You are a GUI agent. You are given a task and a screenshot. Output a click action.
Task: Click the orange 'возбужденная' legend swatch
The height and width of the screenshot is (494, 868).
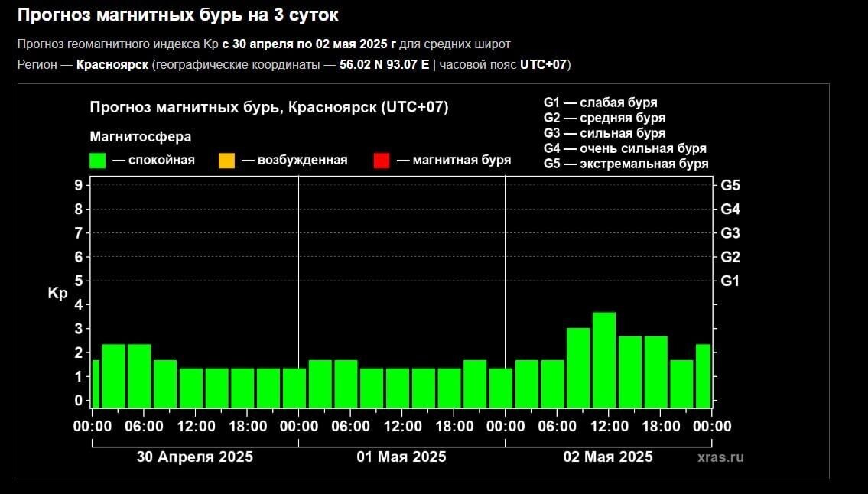pos(226,161)
